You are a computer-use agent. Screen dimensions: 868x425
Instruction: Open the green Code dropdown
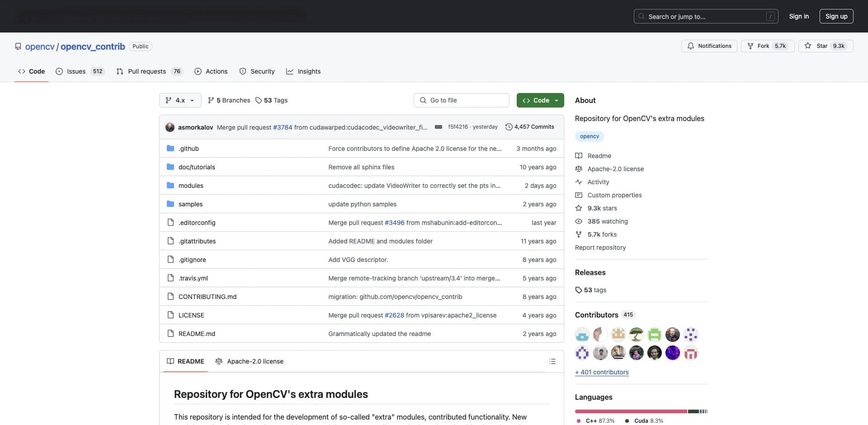click(540, 100)
